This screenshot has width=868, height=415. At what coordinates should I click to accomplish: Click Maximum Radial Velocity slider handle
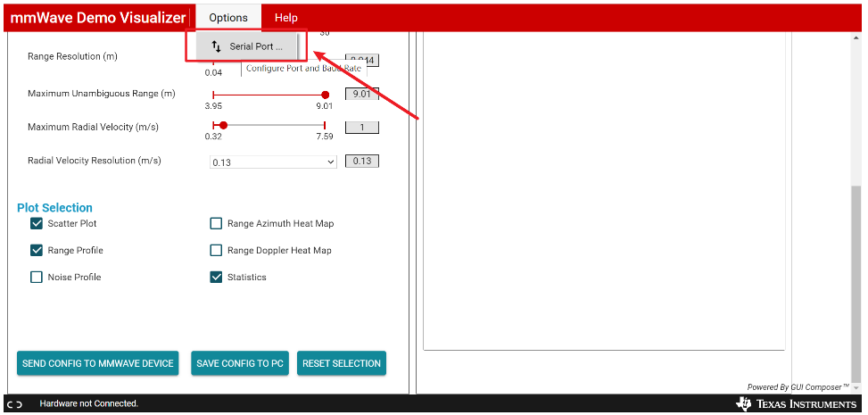tap(223, 125)
